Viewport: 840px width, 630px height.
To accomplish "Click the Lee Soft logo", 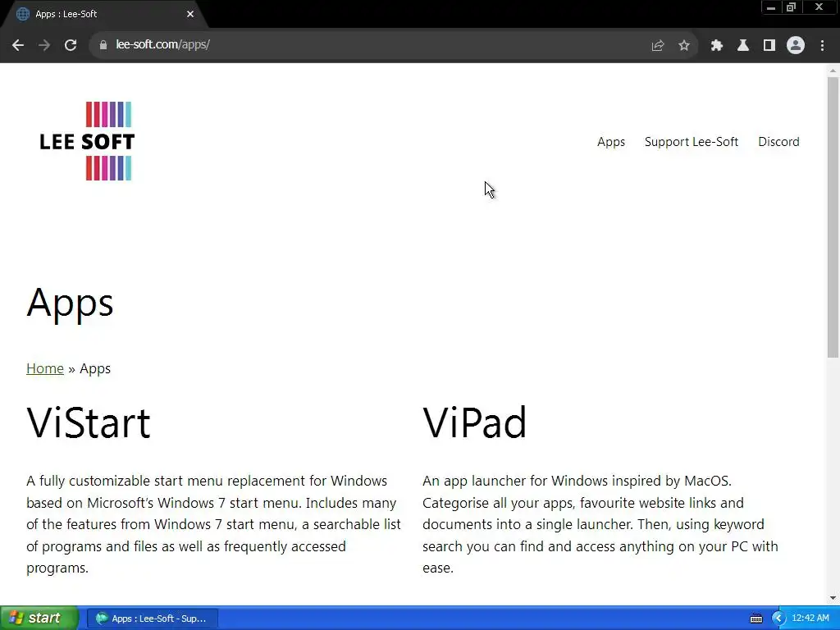I will 87,141.
